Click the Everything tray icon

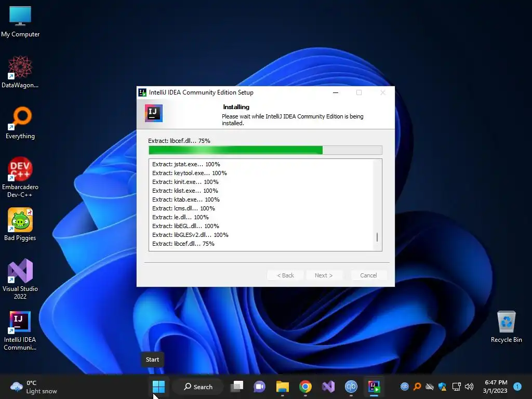click(417, 387)
